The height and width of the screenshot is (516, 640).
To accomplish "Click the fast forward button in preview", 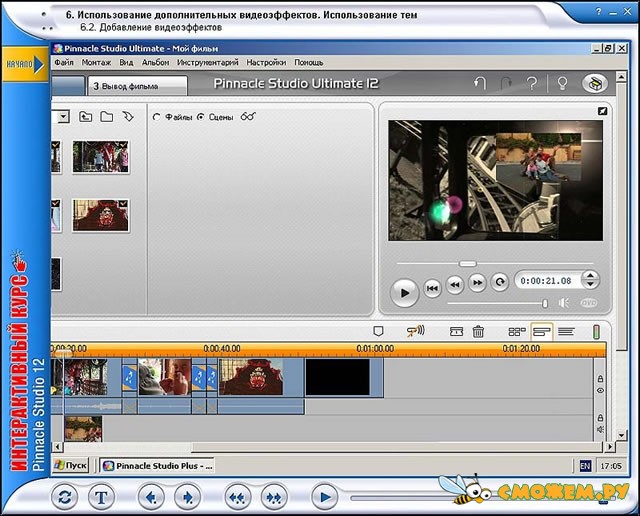I will (x=478, y=282).
